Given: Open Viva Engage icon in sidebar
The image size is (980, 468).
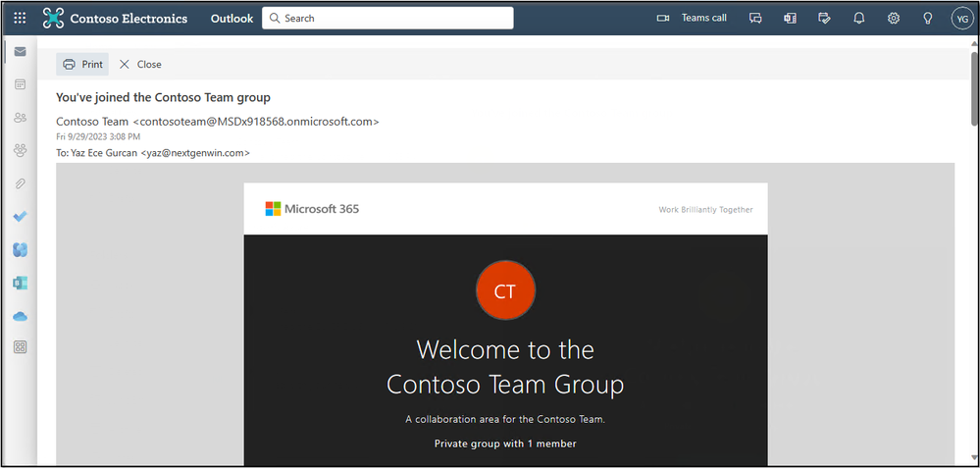Looking at the screenshot, I should tap(20, 250).
